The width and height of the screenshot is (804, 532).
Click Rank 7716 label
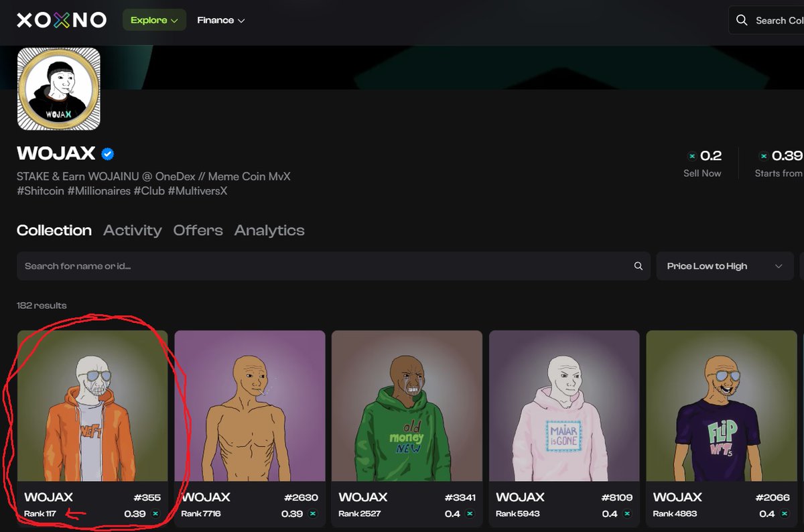(x=201, y=514)
